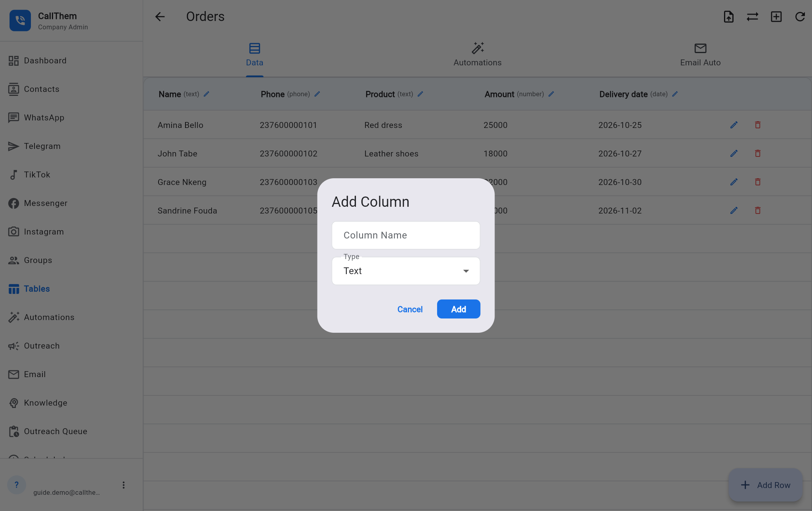
Task: Open Instagram in the sidebar
Action: 71,232
